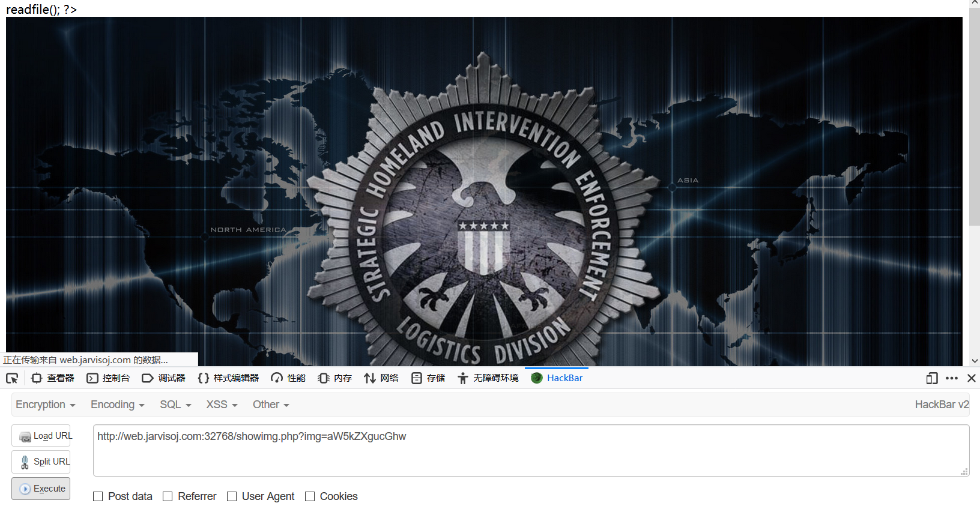
Task: Run the request with Execute button
Action: click(x=41, y=489)
